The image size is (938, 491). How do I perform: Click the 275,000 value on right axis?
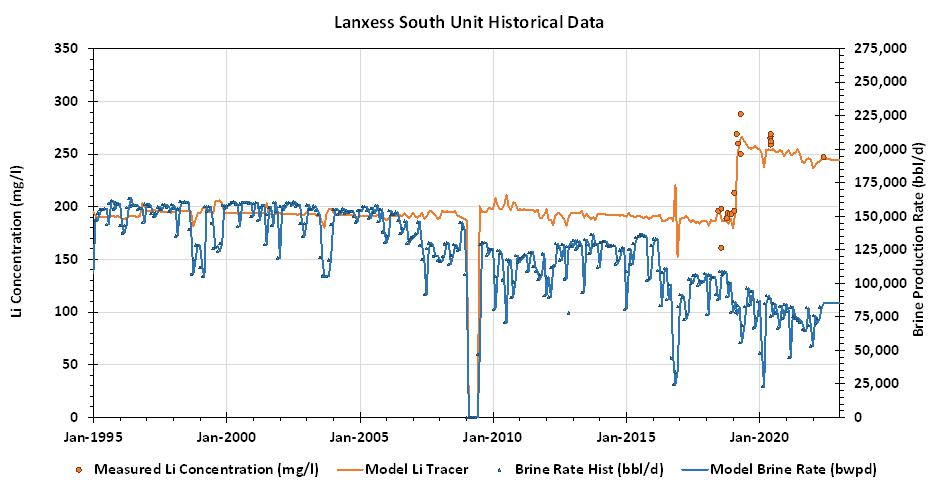[877, 48]
